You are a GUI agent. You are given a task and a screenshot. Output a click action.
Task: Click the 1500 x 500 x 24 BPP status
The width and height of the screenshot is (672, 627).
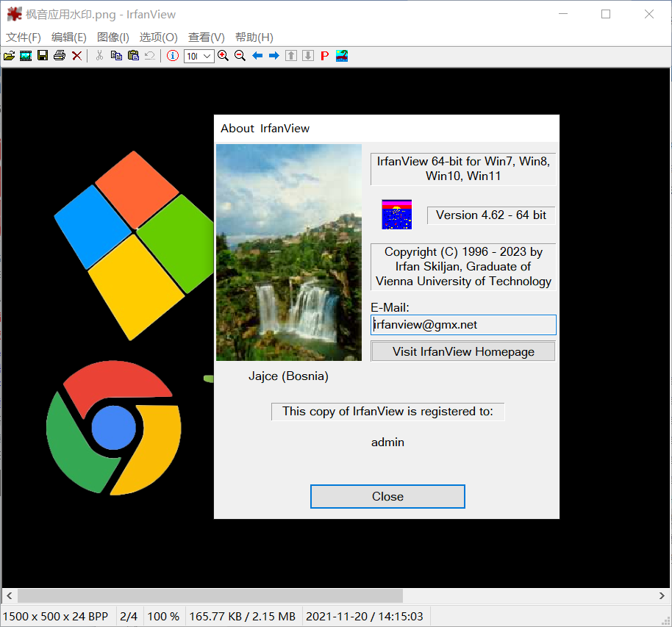[x=55, y=616]
